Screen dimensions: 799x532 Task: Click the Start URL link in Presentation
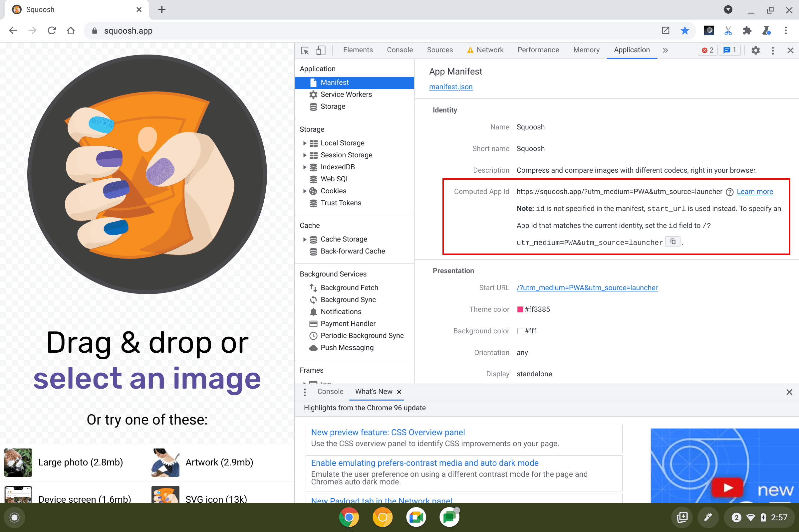(588, 287)
